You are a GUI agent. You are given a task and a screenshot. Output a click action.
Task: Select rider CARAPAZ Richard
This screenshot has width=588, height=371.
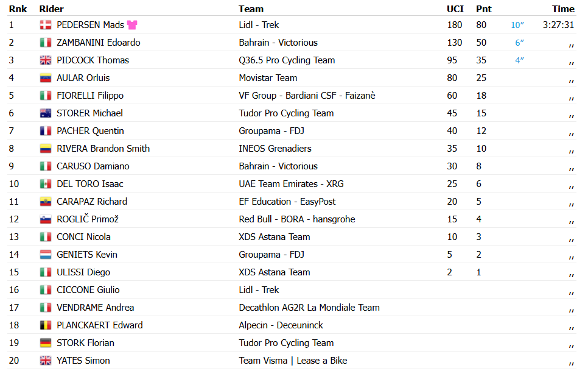(92, 202)
